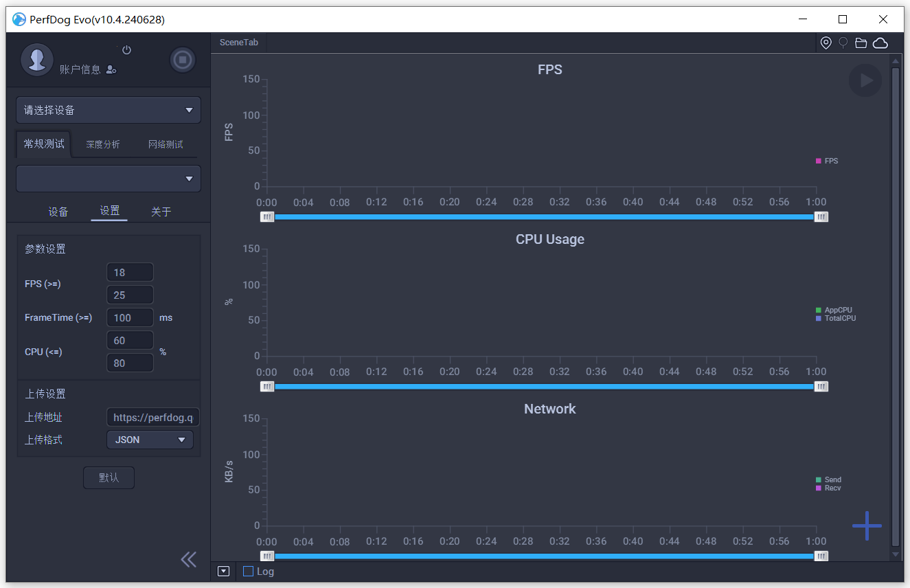The image size is (910, 588).
Task: Click the right handle of the CPU Usage range slider
Action: [x=821, y=387]
